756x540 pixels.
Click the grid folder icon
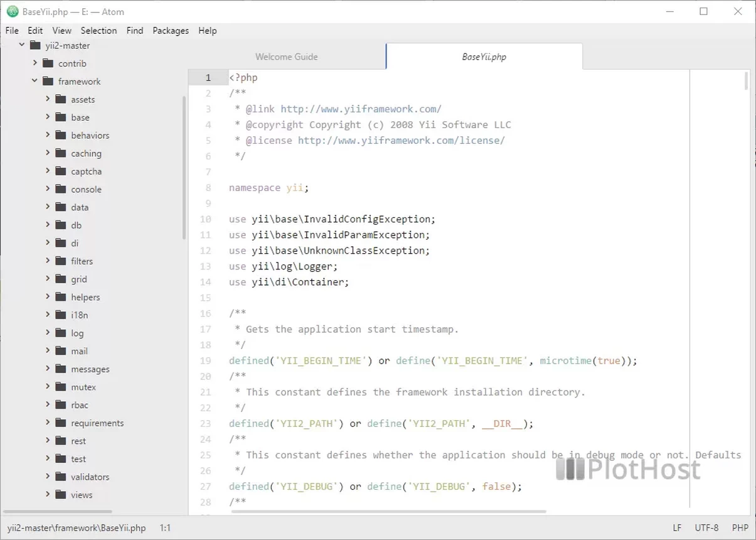(60, 279)
